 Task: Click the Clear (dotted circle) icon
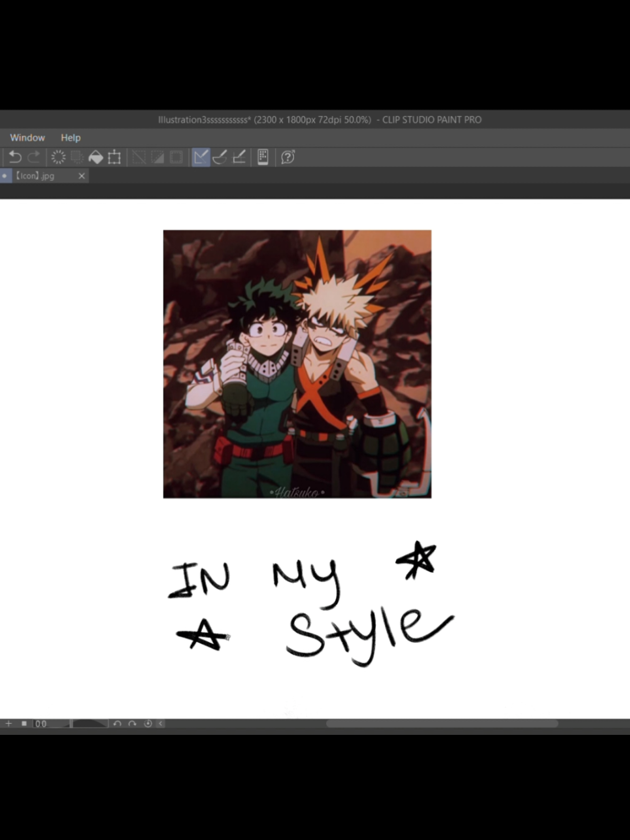coord(58,157)
